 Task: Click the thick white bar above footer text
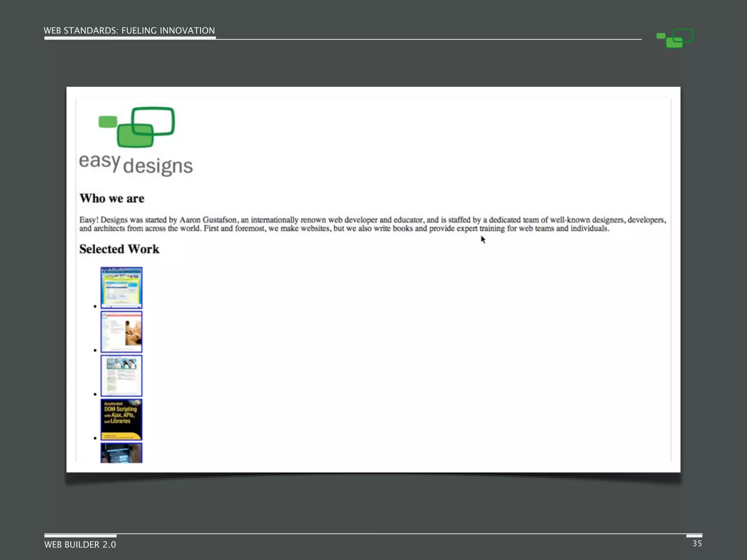pyautogui.click(x=80, y=536)
